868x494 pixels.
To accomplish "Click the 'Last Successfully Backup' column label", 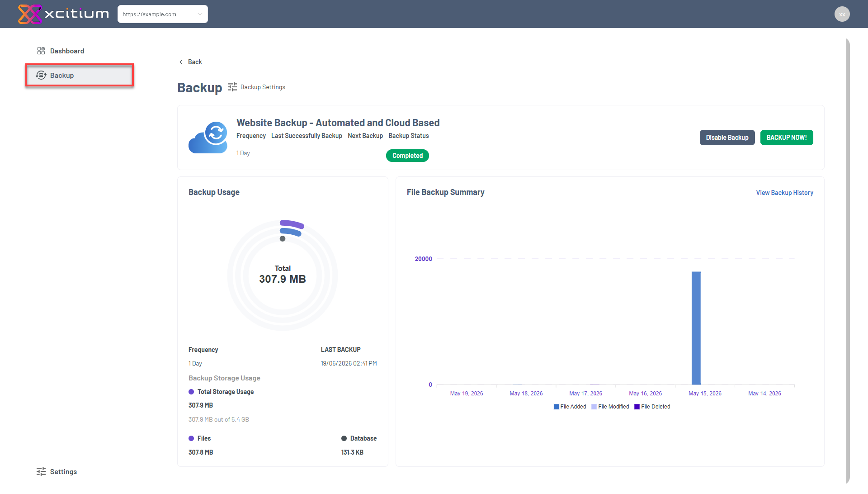I will point(307,136).
